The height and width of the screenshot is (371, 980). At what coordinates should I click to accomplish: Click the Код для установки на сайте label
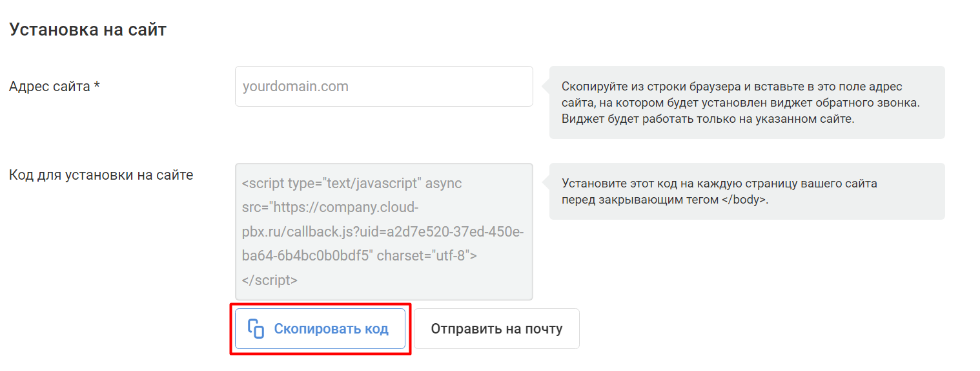[x=101, y=175]
